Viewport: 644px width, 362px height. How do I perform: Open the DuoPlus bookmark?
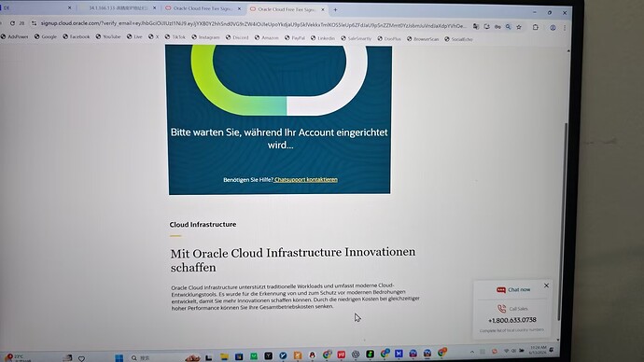(x=389, y=38)
